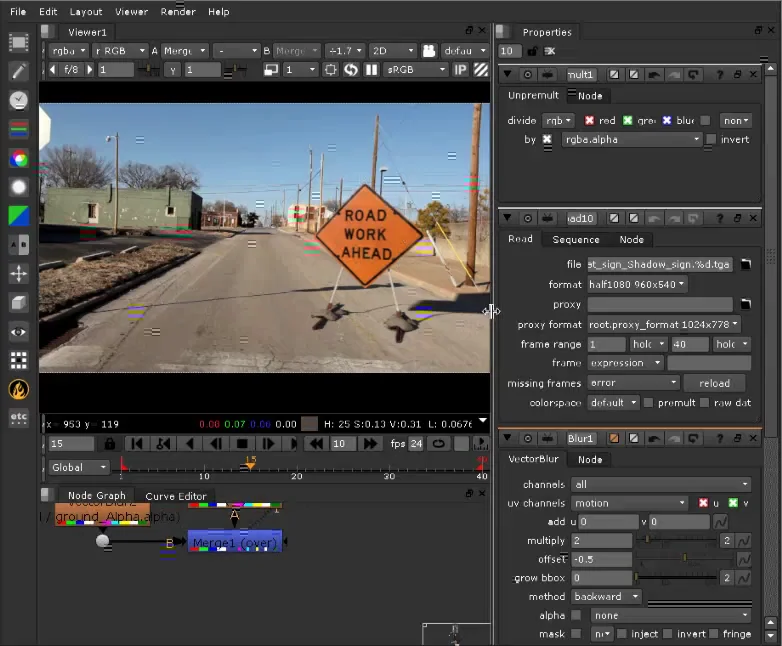Open the Furnace flame plugin icon

pos(18,390)
